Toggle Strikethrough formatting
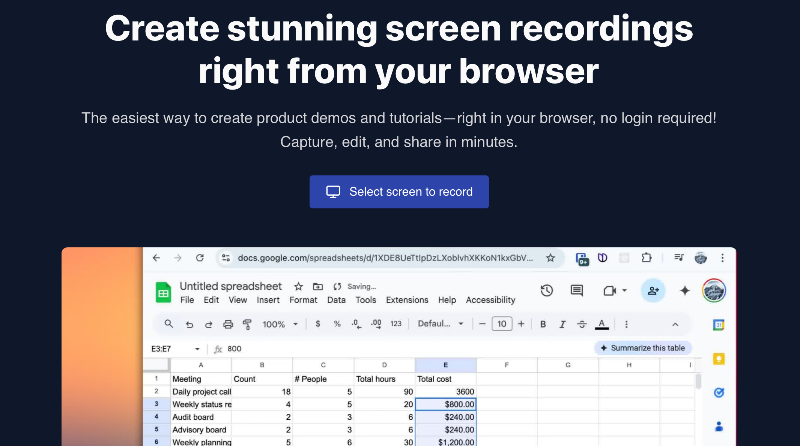 point(582,325)
